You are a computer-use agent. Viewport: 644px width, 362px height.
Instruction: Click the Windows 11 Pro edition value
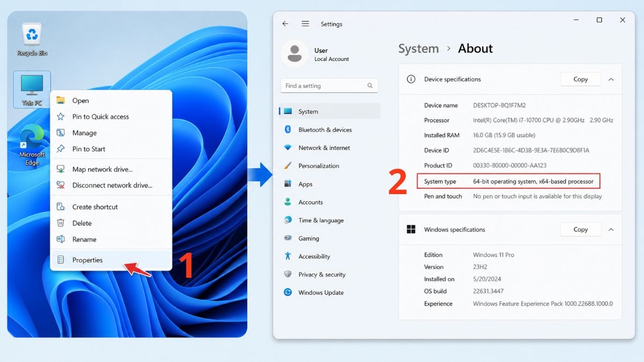[x=494, y=255]
